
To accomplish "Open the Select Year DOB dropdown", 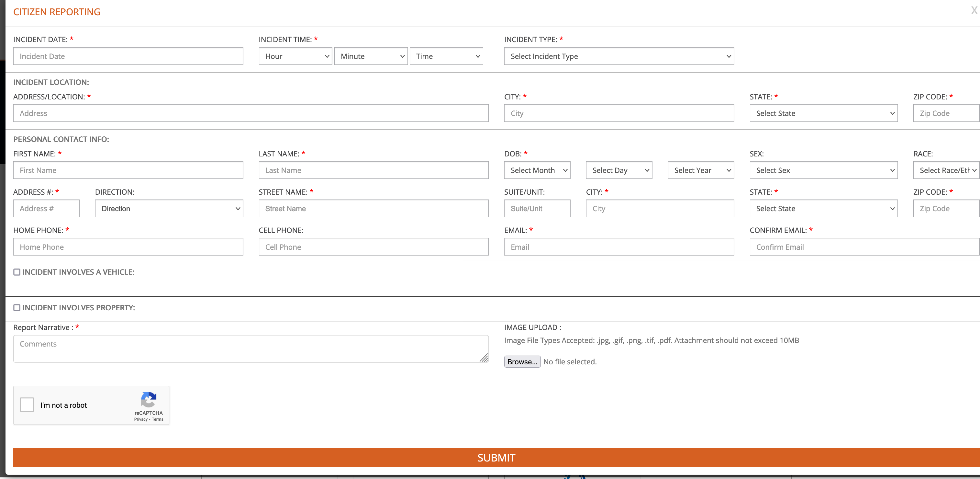I will click(700, 170).
